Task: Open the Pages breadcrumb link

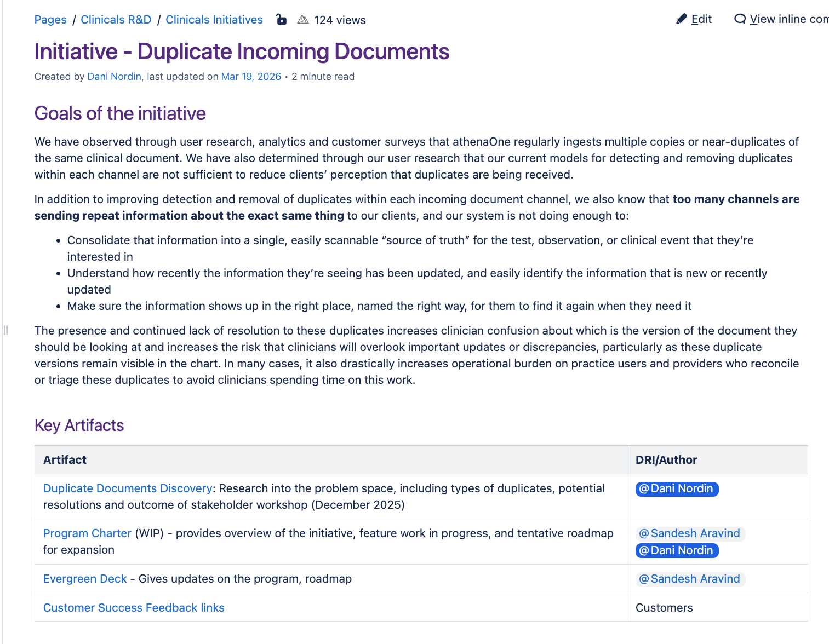Action: [50, 20]
